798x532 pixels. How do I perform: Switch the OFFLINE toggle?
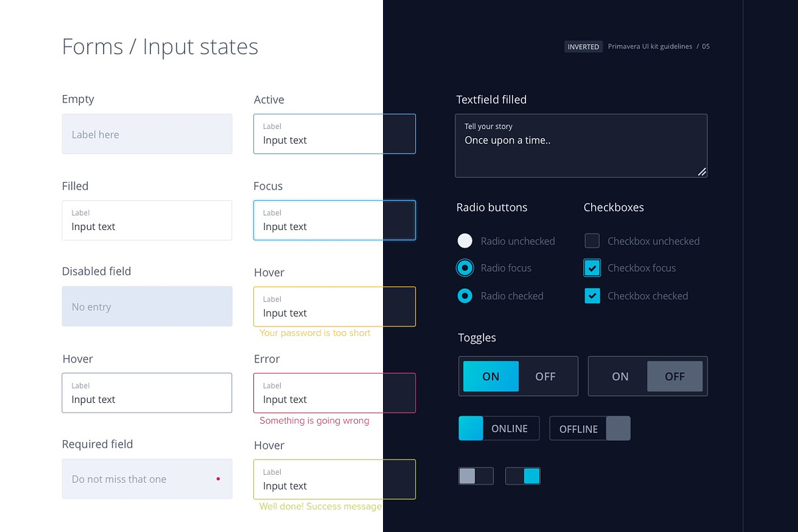point(590,428)
